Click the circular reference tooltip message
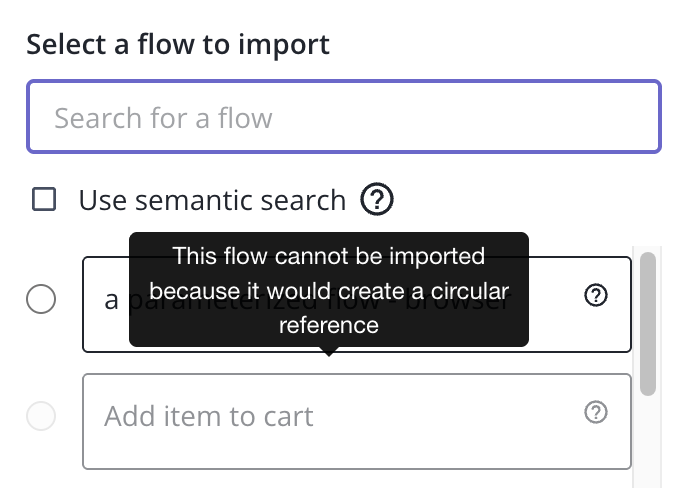 coord(329,291)
